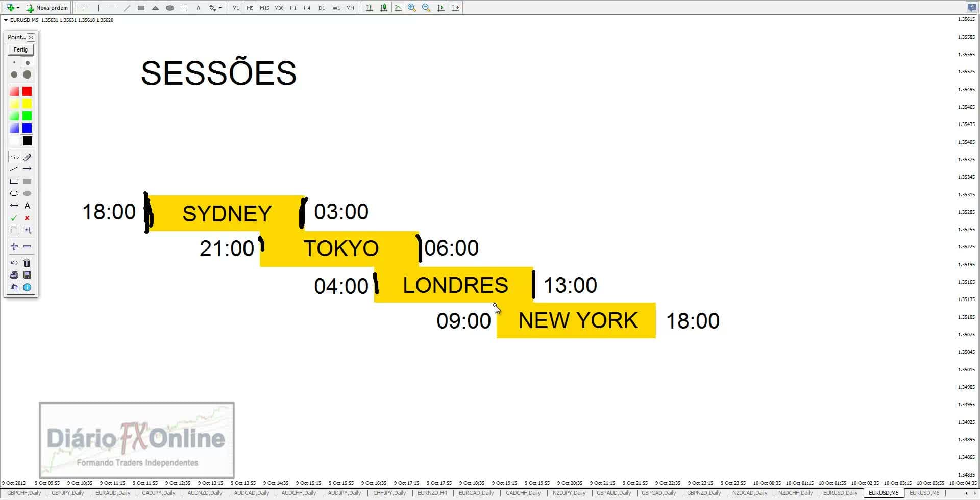Switch to M15 timeframe
This screenshot has width=980, height=500.
point(264,8)
